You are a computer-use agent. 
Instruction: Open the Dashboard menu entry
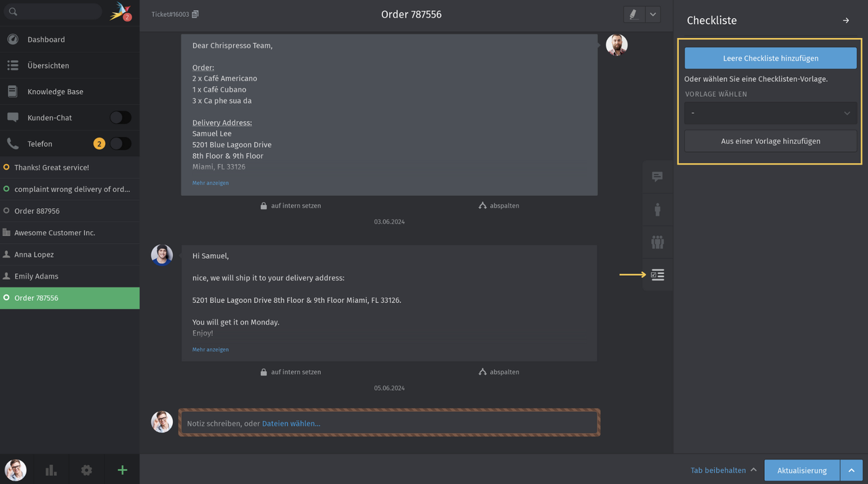tap(46, 39)
